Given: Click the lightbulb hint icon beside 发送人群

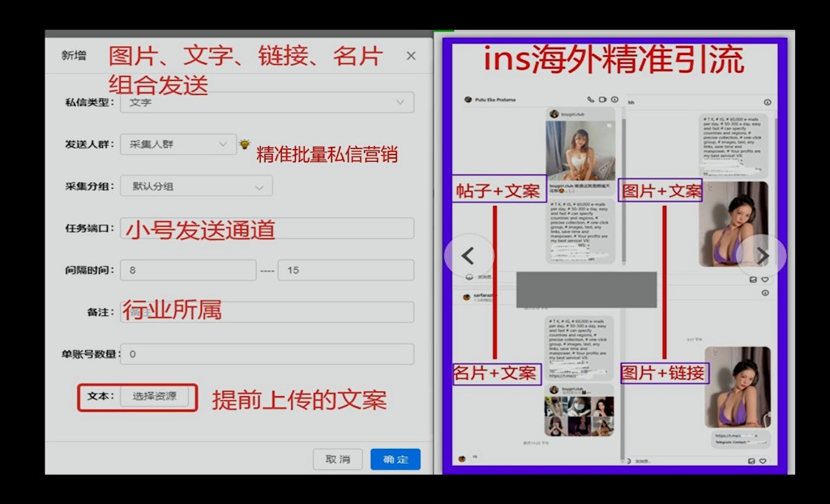Looking at the screenshot, I should 245,144.
